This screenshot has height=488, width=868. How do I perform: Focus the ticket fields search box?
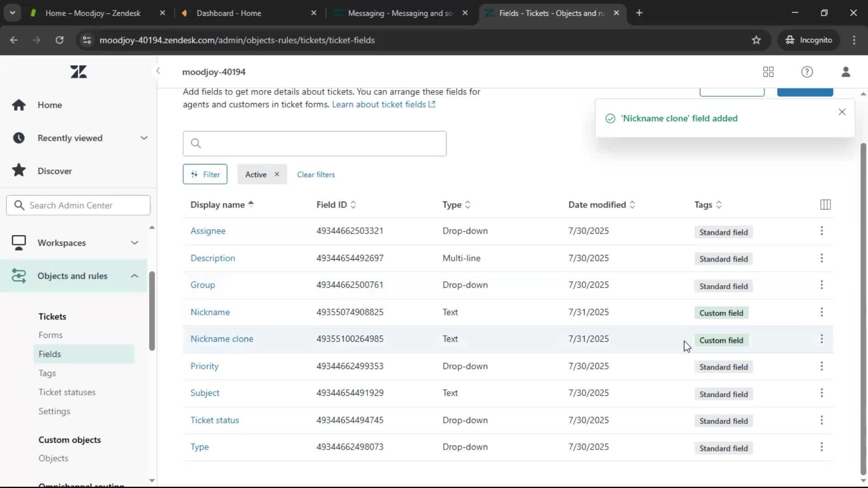pos(315,144)
